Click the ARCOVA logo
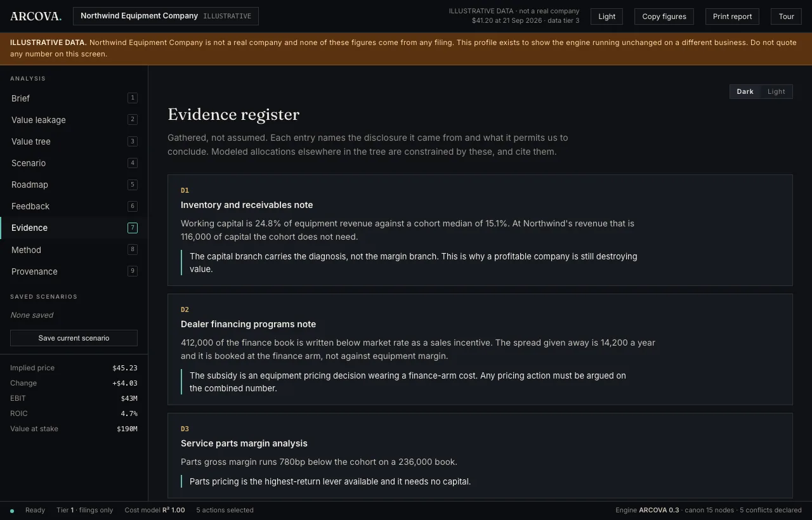812x520 pixels. pos(36,16)
